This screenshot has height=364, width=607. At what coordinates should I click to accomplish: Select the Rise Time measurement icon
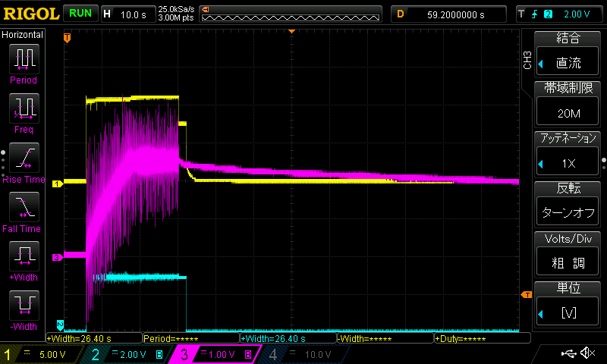[x=24, y=158]
